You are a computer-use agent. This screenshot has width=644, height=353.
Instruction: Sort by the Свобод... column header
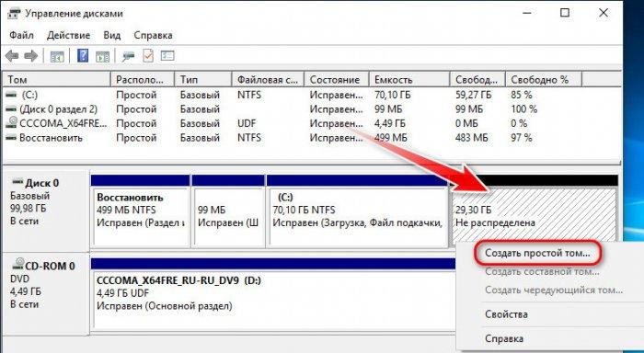[x=477, y=79]
